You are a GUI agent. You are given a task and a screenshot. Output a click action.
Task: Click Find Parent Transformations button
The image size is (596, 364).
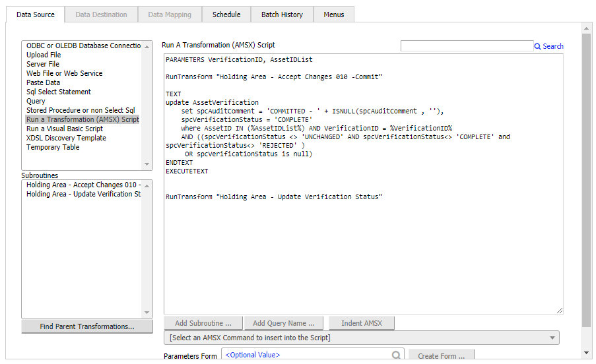[x=87, y=326]
